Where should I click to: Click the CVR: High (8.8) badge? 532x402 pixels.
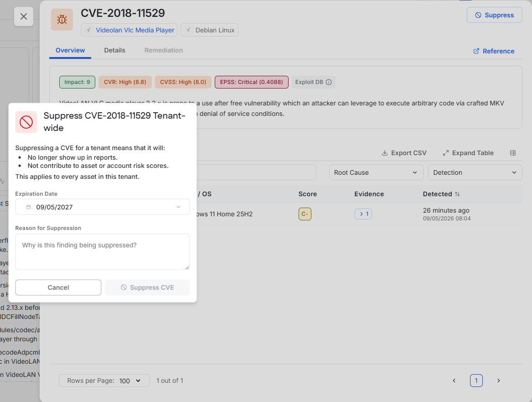point(125,82)
